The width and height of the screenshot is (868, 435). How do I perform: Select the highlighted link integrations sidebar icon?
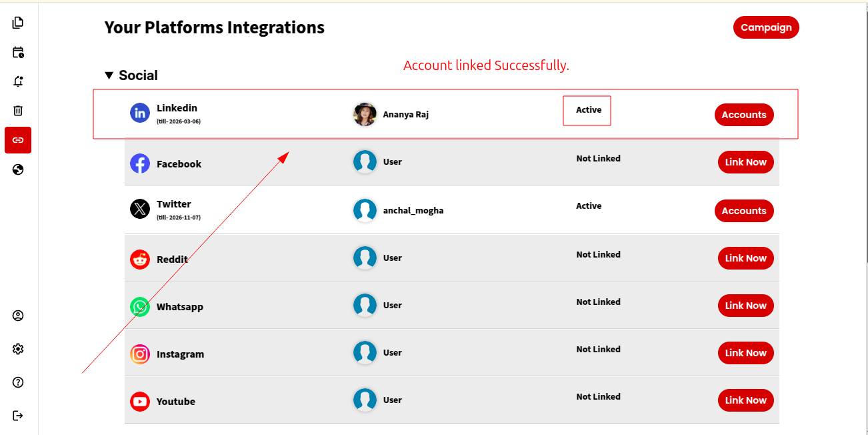[x=18, y=140]
